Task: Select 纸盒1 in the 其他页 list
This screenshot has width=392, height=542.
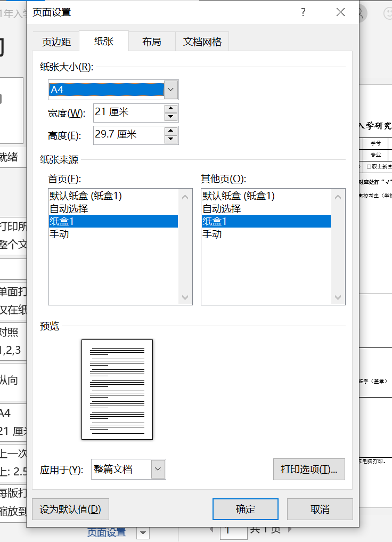Action: point(266,221)
